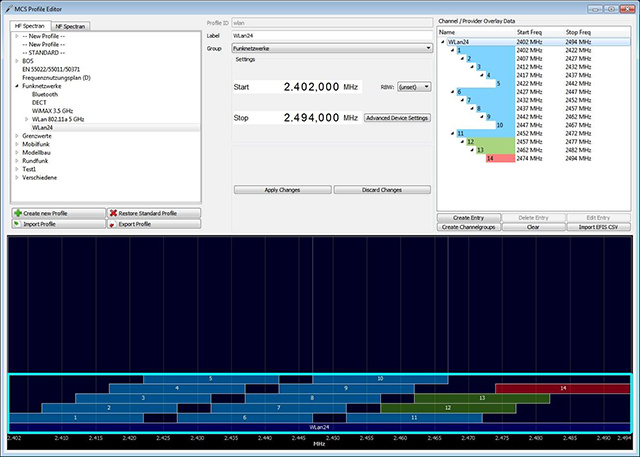640x457 pixels.
Task: Expand the Rundfunk tree node
Action: [17, 161]
